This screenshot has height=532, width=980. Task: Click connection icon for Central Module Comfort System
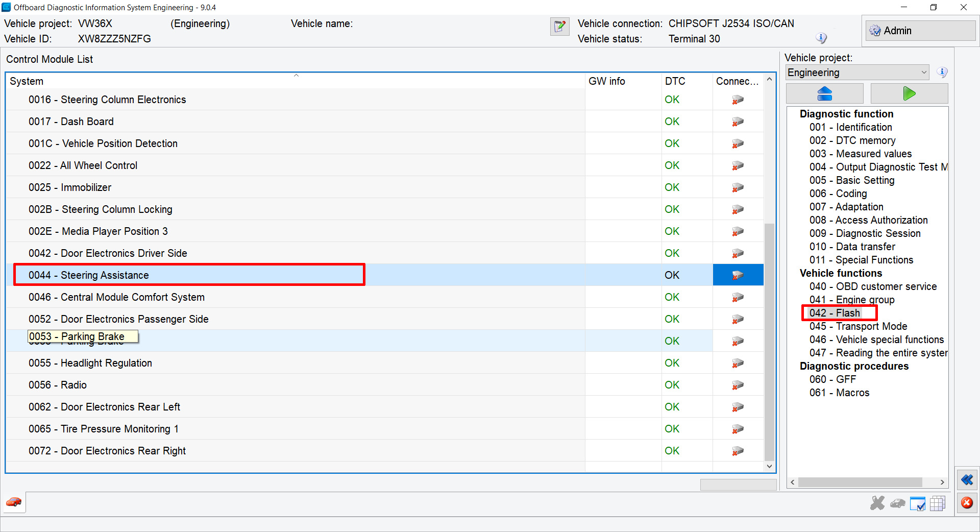coord(738,298)
